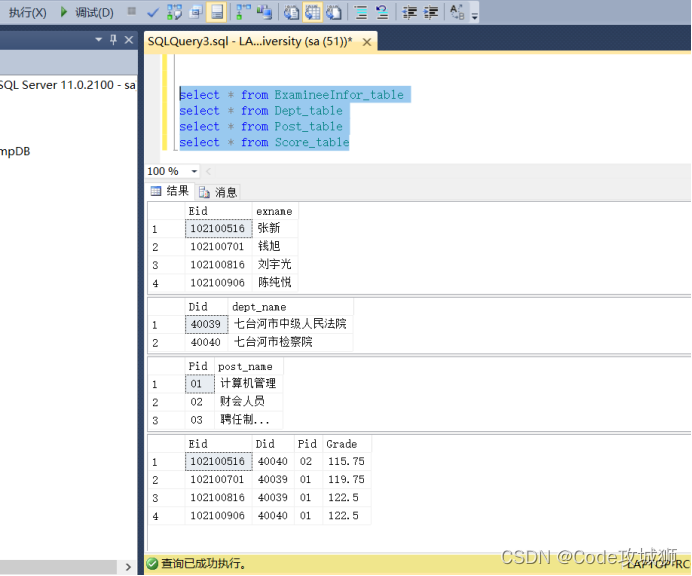The image size is (692, 576).
Task: Comment out the selected lines icon
Action: tap(361, 12)
